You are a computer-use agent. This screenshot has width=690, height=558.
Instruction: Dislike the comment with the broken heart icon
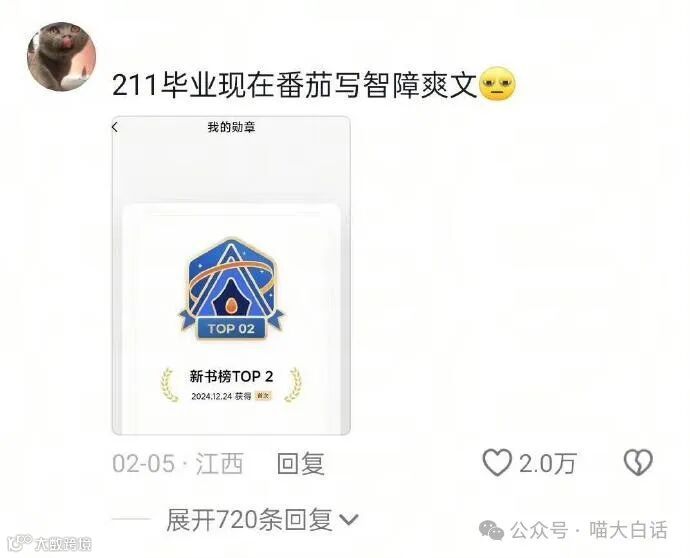(x=638, y=463)
